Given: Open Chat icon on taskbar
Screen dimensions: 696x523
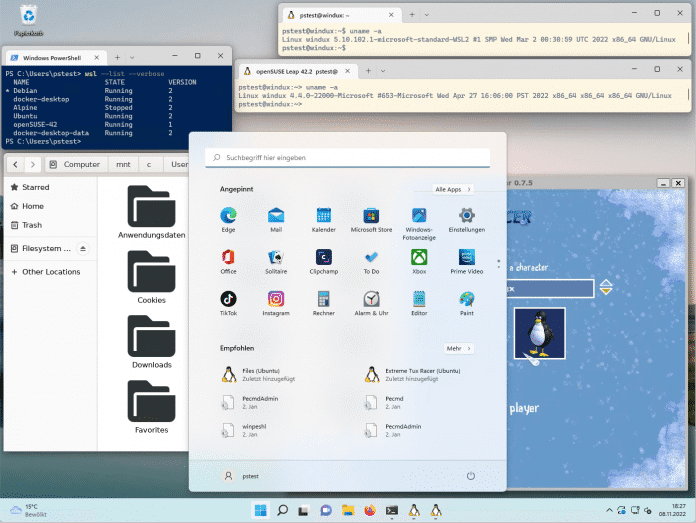Looking at the screenshot, I should (x=326, y=511).
